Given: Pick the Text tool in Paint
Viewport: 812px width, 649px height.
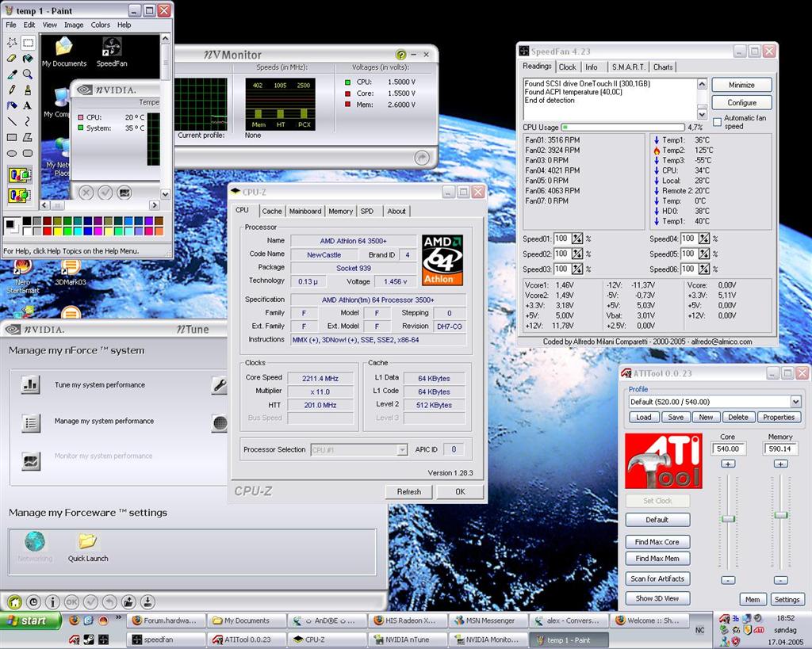Looking at the screenshot, I should click(x=28, y=105).
